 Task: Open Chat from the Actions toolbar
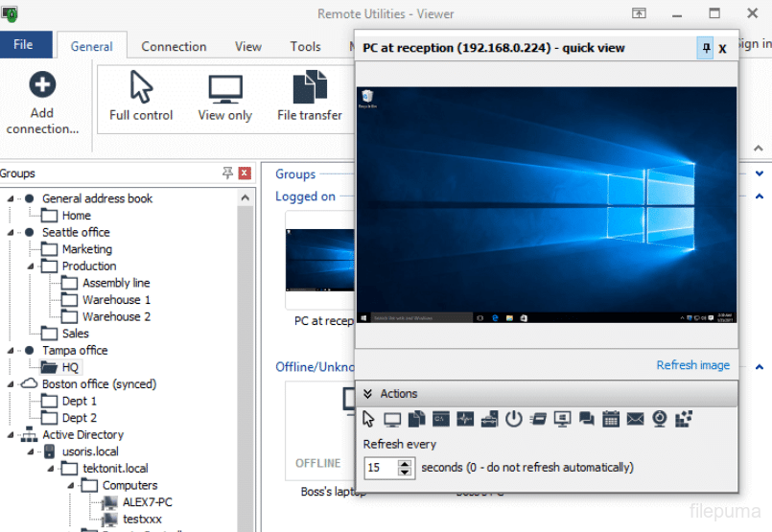586,419
